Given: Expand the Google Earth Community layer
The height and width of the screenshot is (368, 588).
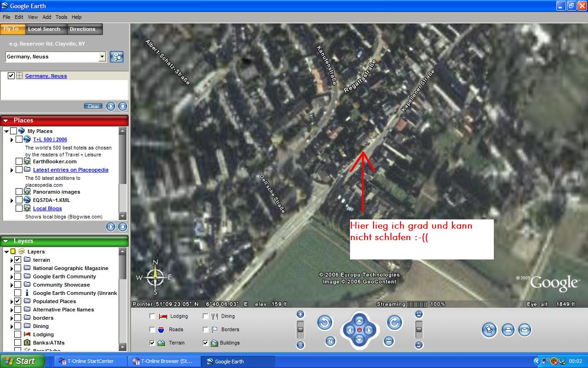Looking at the screenshot, I should (x=12, y=276).
